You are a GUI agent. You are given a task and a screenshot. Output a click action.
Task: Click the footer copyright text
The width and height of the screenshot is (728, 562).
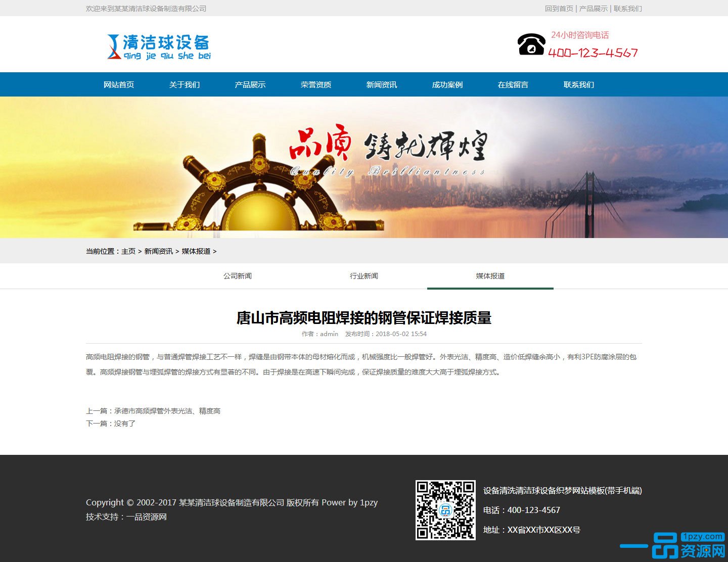click(x=232, y=502)
